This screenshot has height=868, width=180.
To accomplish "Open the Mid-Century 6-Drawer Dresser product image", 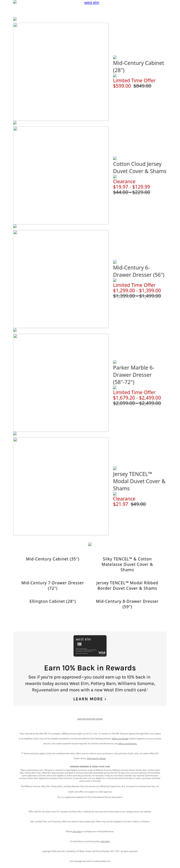I will [x=61, y=279].
